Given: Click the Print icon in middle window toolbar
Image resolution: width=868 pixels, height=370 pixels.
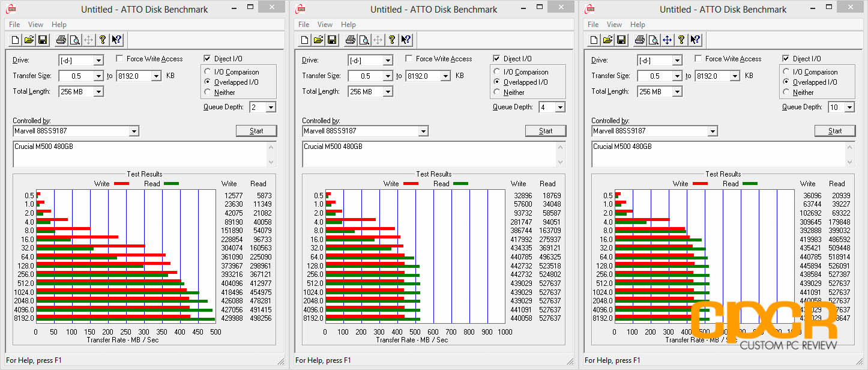Looking at the screenshot, I should [x=350, y=40].
